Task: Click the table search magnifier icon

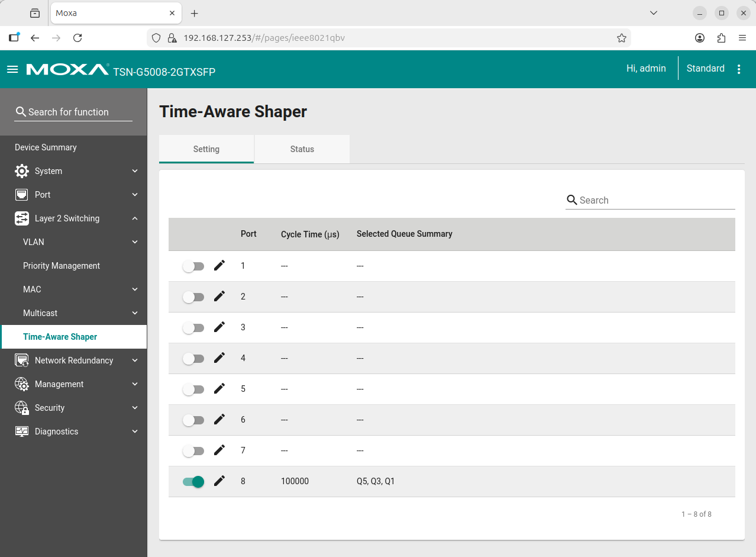Action: pos(571,200)
